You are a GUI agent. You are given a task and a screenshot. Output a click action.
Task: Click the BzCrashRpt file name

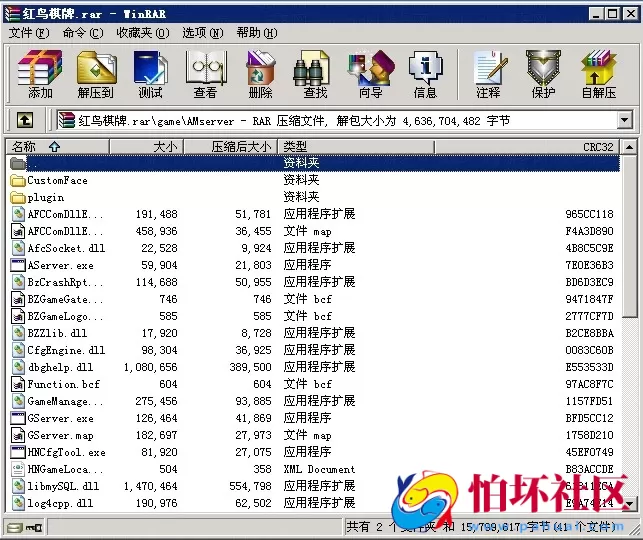tap(65, 282)
